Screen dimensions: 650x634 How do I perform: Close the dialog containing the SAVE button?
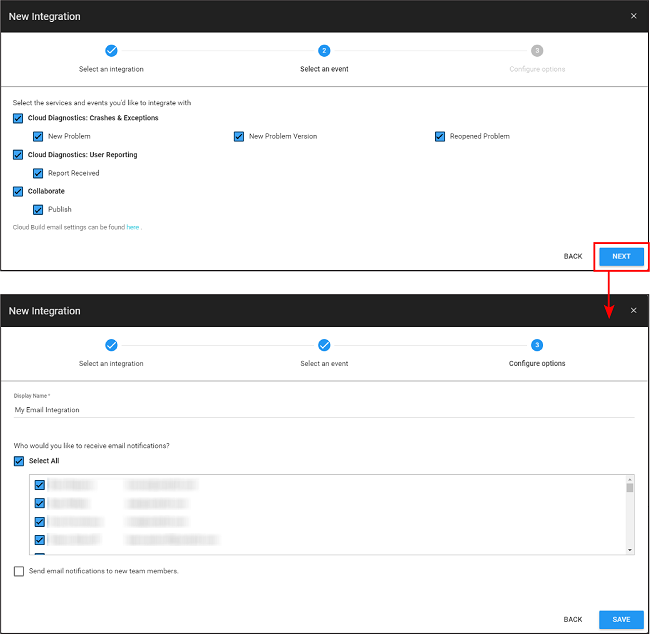click(633, 311)
